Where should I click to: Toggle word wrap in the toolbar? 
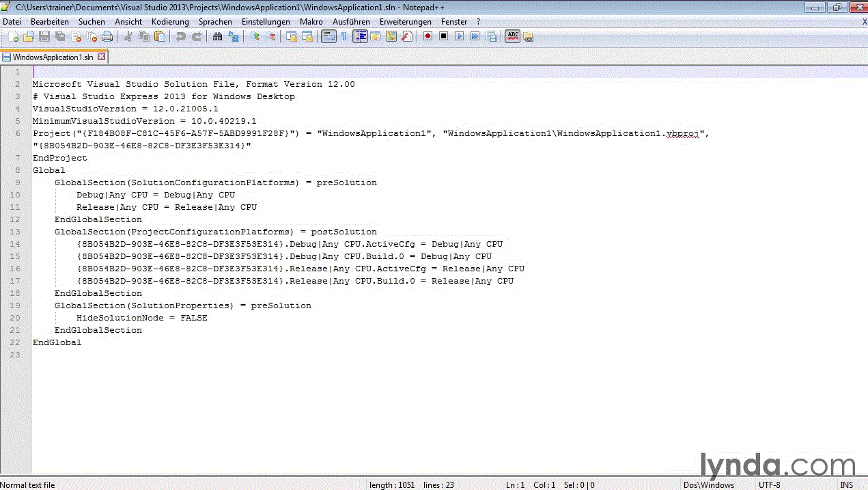(x=328, y=36)
